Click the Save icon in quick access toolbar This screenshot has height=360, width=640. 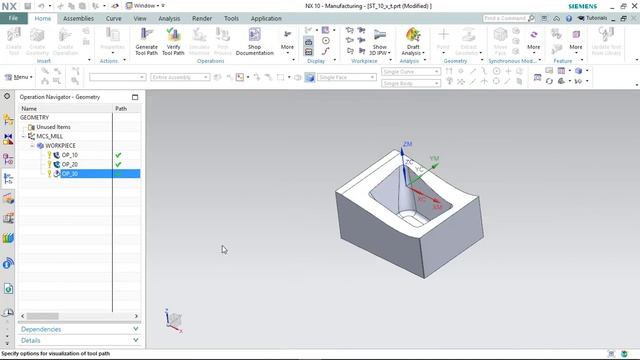[x=27, y=6]
